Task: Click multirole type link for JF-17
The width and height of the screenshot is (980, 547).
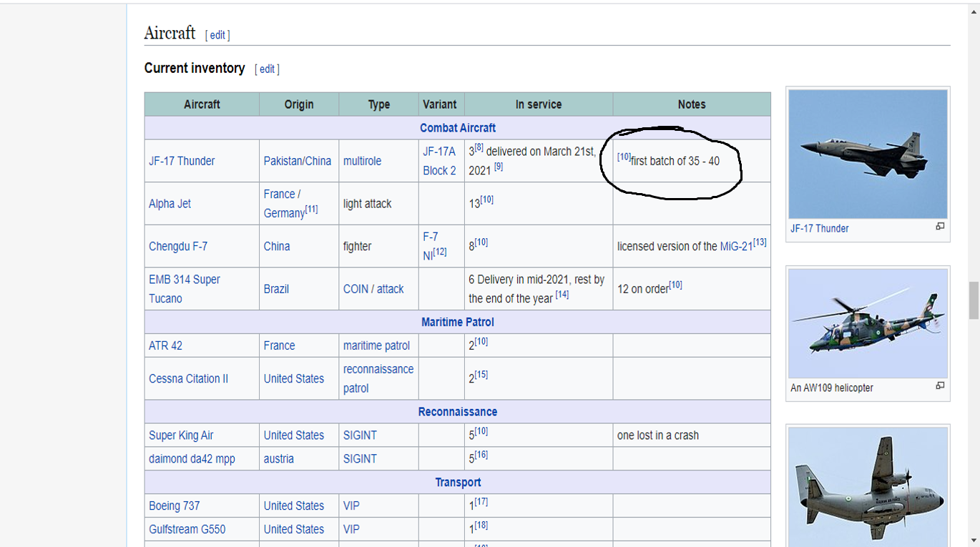Action: [x=362, y=161]
